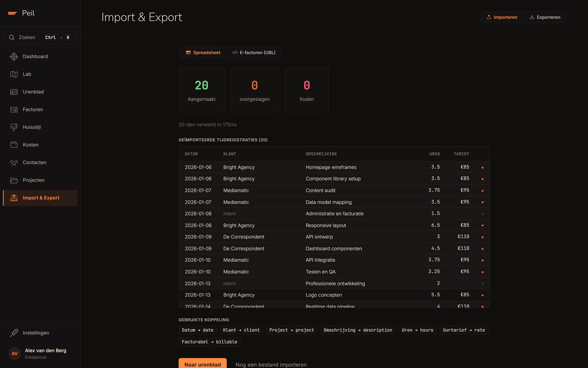Click billable dot on Content audit row

coord(483,191)
